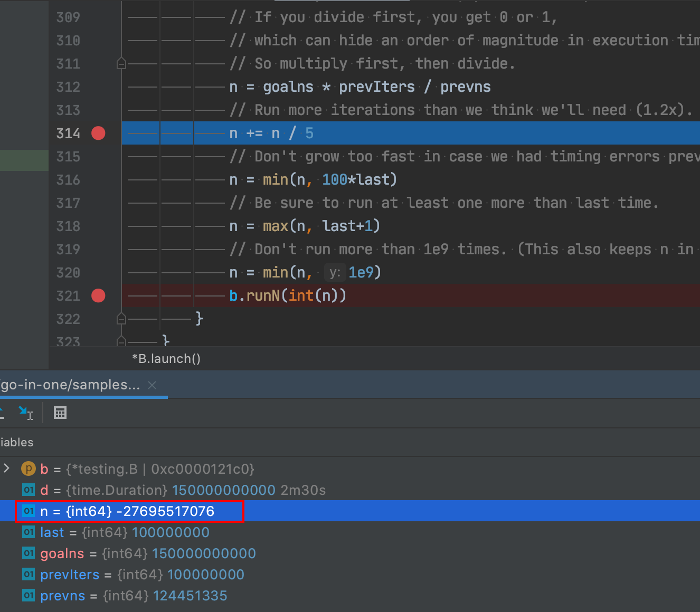Toggle the breakpoint on line 321
Screen dimensions: 700x612
98,296
